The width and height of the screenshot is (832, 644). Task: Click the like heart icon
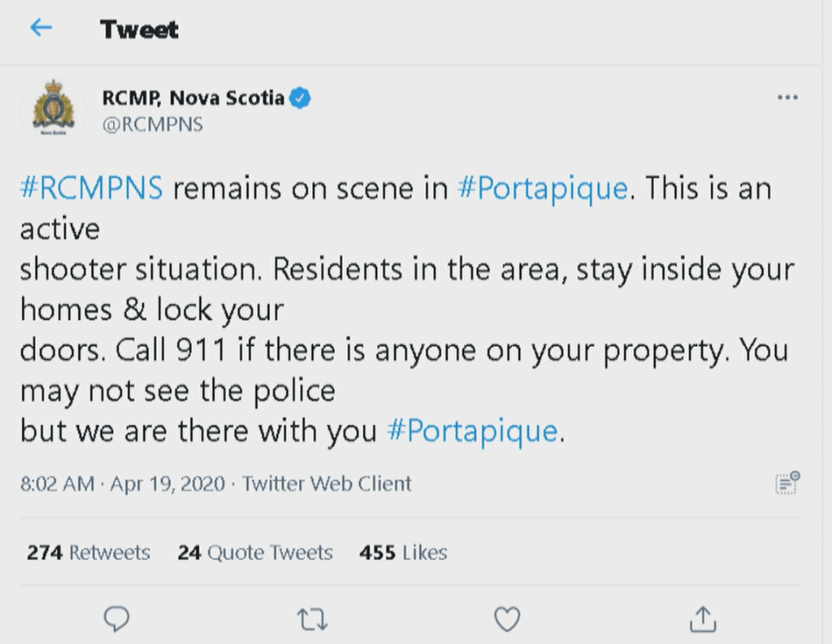pyautogui.click(x=507, y=619)
